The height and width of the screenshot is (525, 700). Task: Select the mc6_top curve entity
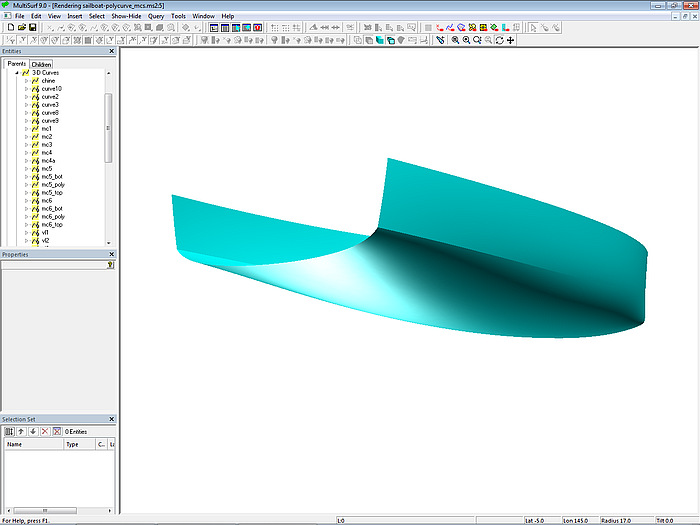coord(52,225)
